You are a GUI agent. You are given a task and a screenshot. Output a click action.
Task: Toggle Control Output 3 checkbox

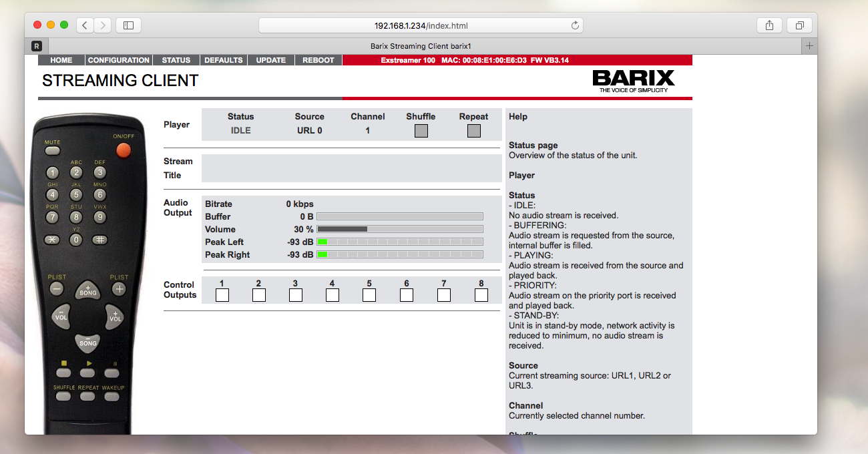[296, 295]
